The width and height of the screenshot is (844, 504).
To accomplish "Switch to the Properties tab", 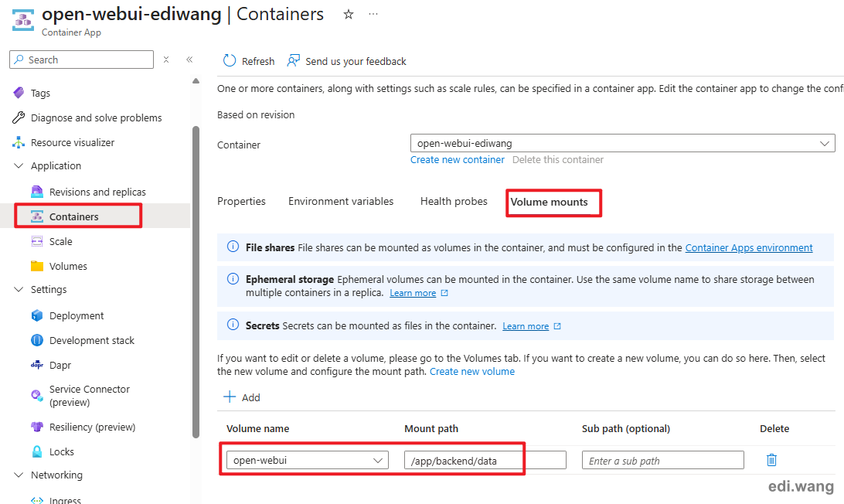I will [242, 202].
